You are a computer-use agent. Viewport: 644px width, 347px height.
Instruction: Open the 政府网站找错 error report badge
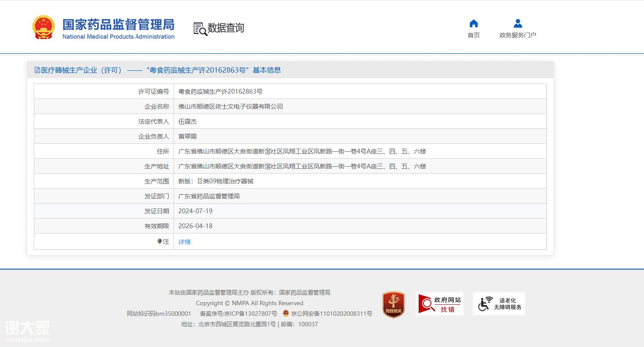point(439,304)
